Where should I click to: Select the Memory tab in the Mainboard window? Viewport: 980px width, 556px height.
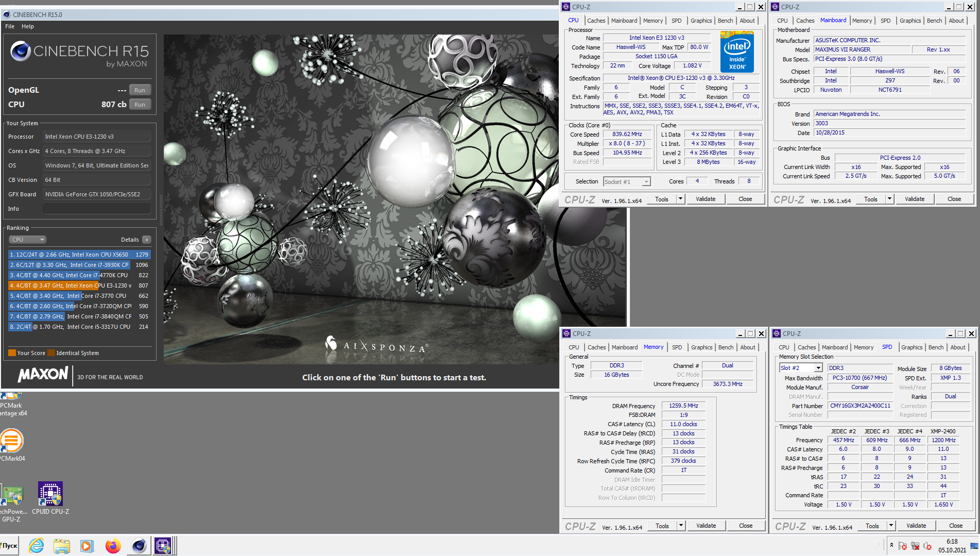click(862, 21)
